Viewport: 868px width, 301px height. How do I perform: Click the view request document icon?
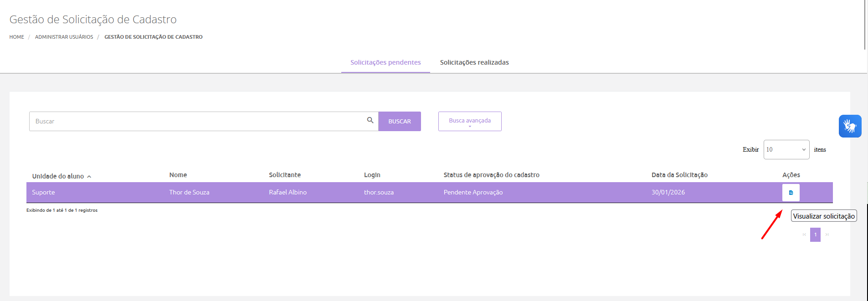tap(791, 193)
